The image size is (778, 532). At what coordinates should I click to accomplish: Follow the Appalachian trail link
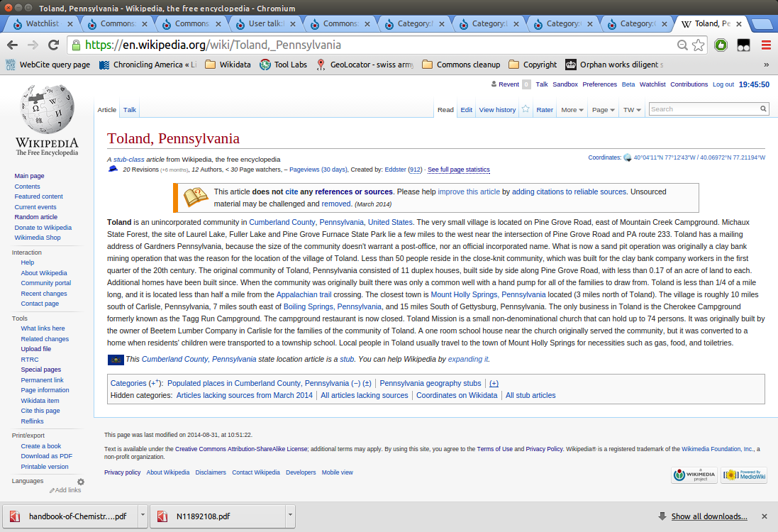[x=304, y=294]
